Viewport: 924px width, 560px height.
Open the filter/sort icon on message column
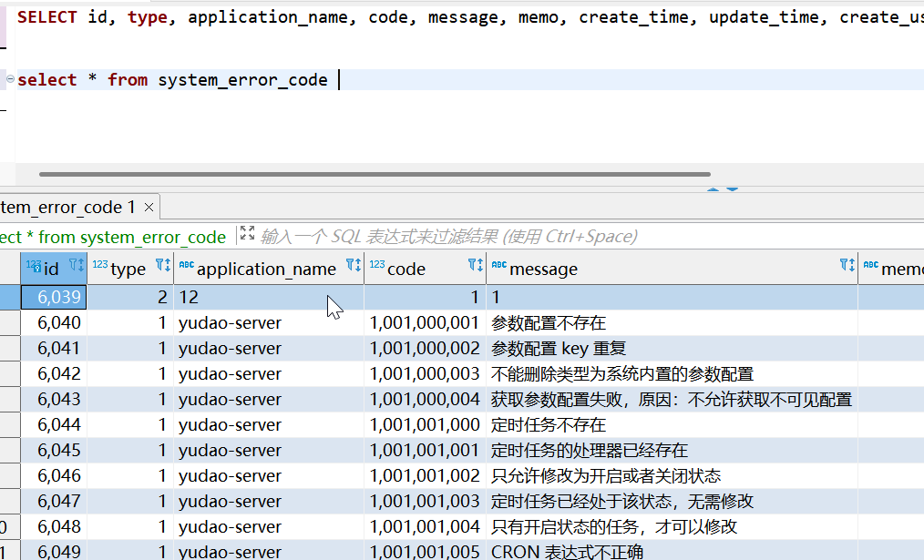point(847,266)
